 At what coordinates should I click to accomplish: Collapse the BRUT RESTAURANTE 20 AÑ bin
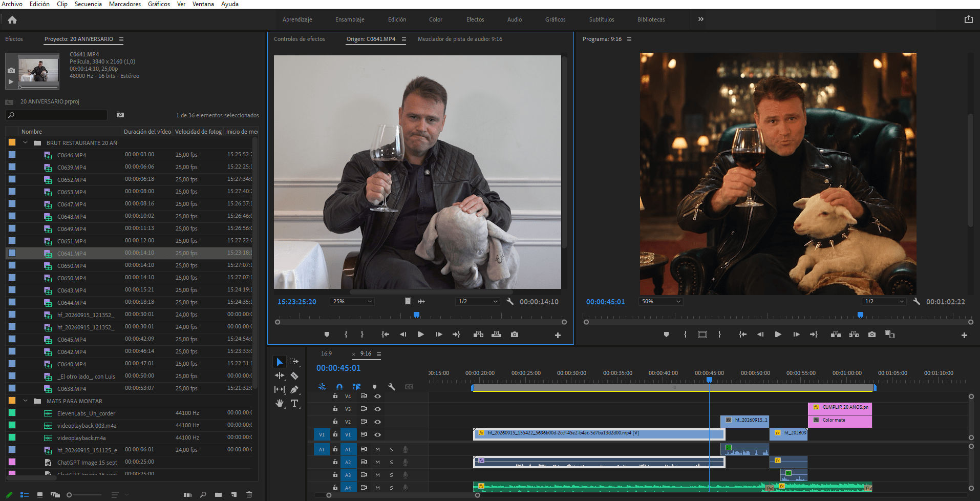tap(25, 142)
